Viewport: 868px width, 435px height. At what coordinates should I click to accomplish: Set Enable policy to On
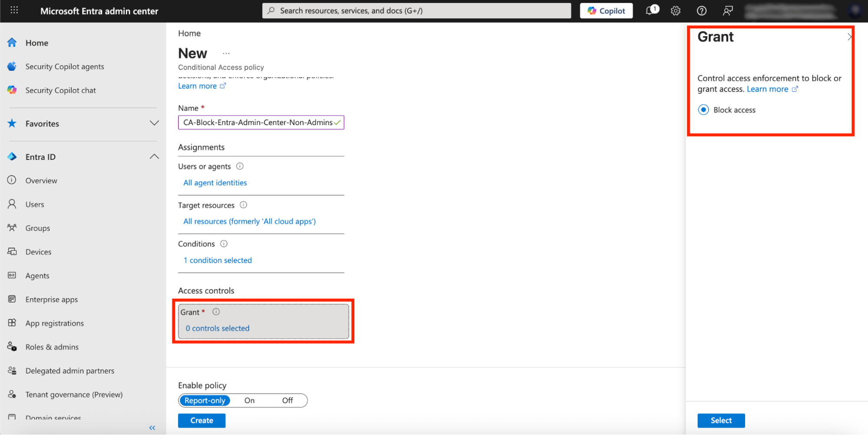pos(249,401)
